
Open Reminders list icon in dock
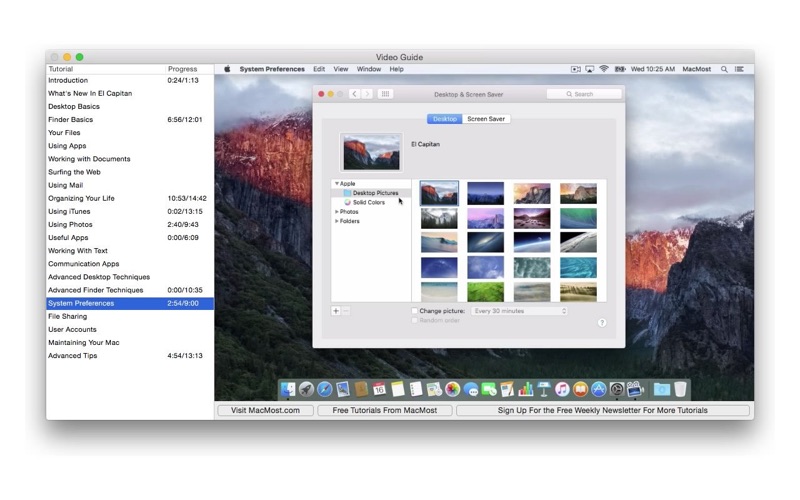[416, 389]
